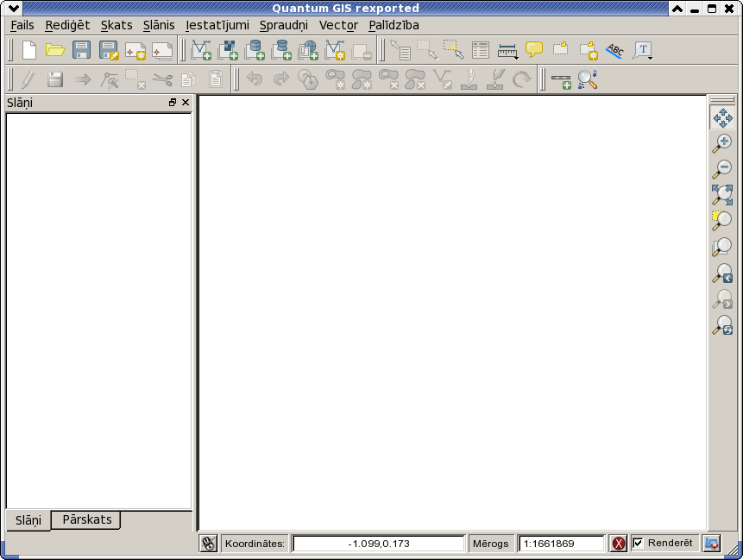Add a PostGIS layer
The height and width of the screenshot is (560, 743).
pyautogui.click(x=255, y=50)
